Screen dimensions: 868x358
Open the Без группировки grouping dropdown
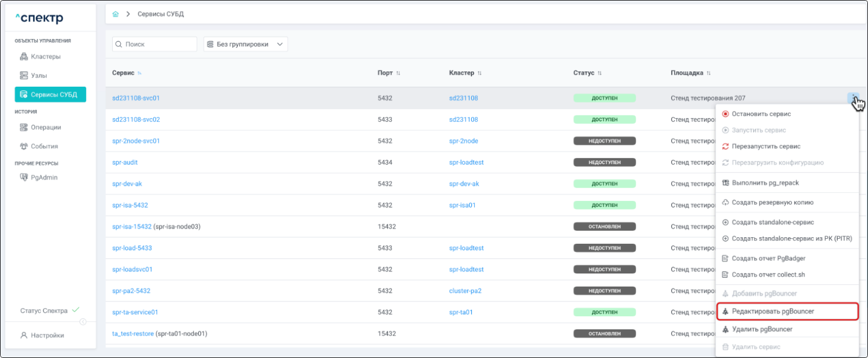point(246,44)
